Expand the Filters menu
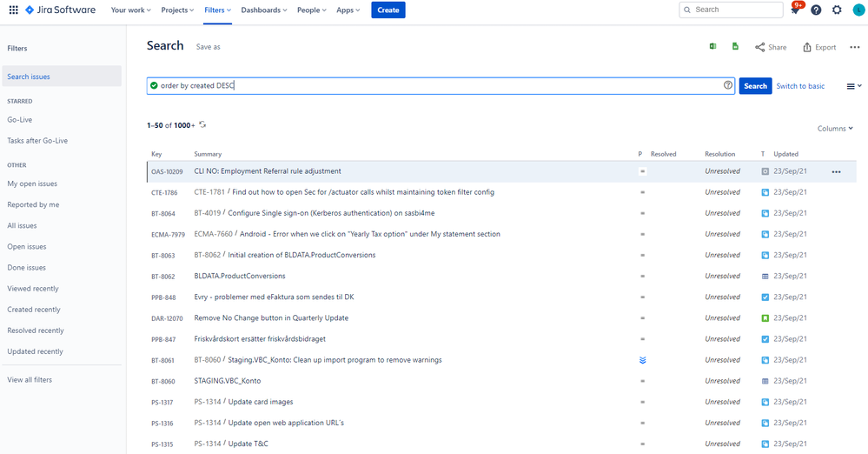Viewport: 868px width, 454px height. point(217,10)
